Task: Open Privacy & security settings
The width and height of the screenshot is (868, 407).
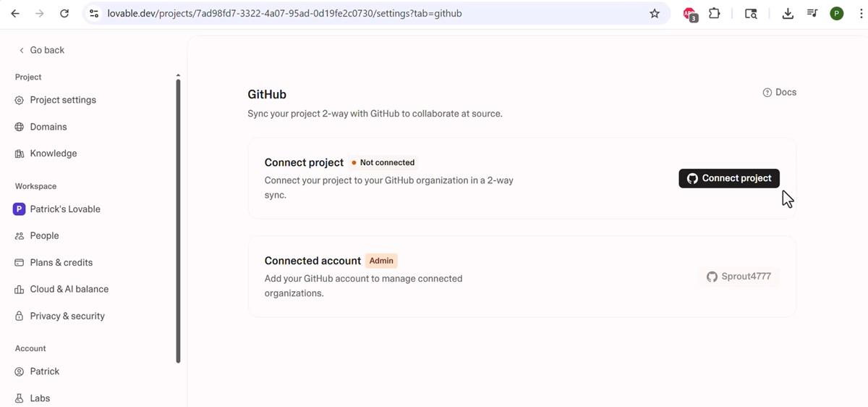Action: click(59, 316)
